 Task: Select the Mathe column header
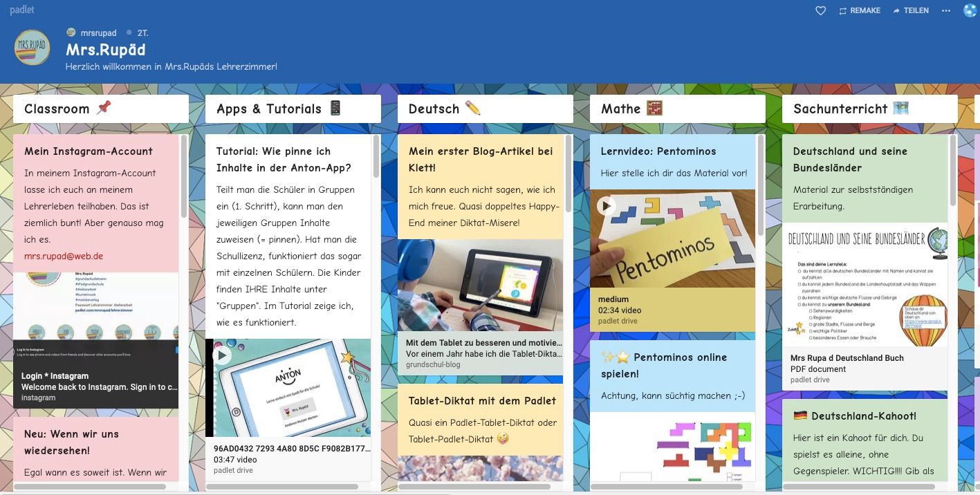(x=678, y=109)
